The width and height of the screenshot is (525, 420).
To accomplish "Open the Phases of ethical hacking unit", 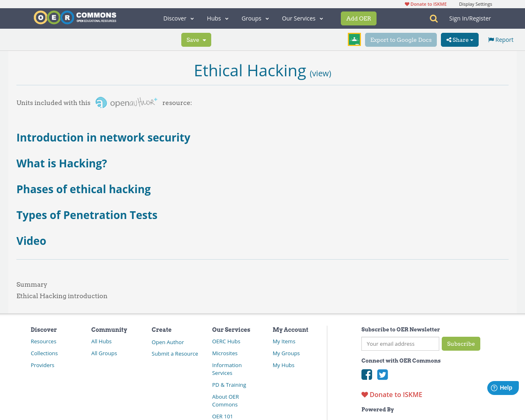I will [x=84, y=189].
